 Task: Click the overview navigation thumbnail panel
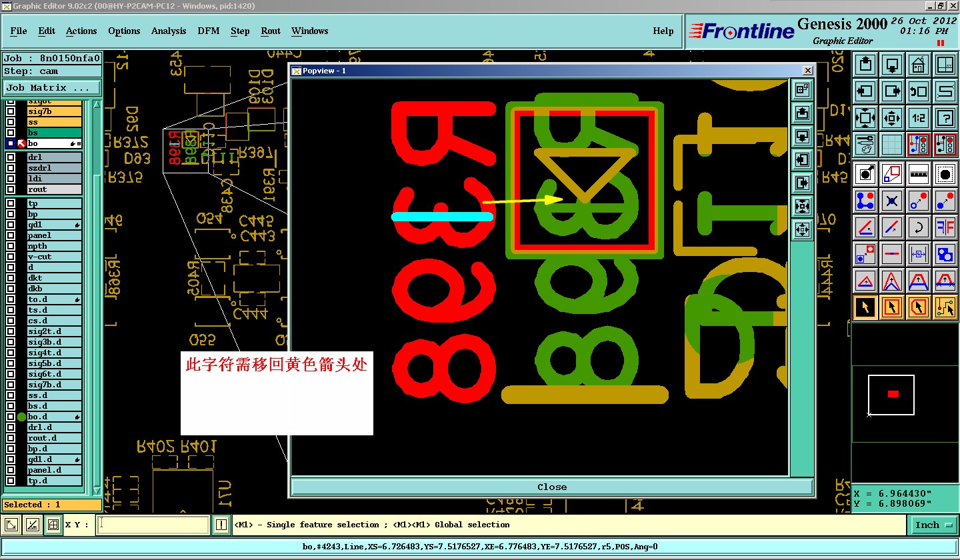click(x=905, y=402)
